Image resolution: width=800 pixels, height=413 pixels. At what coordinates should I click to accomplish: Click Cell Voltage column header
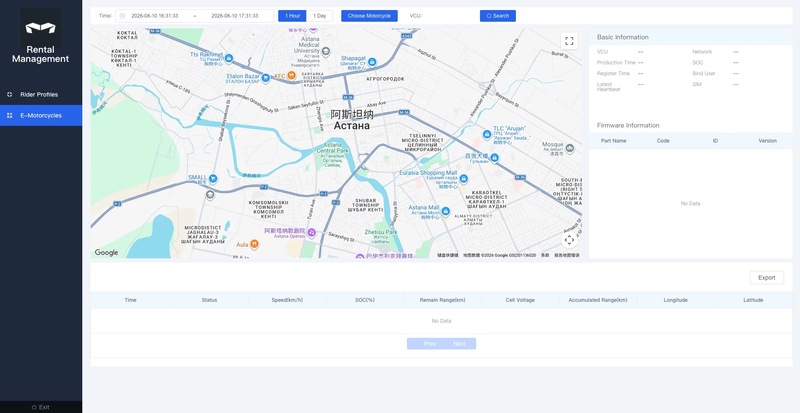520,300
